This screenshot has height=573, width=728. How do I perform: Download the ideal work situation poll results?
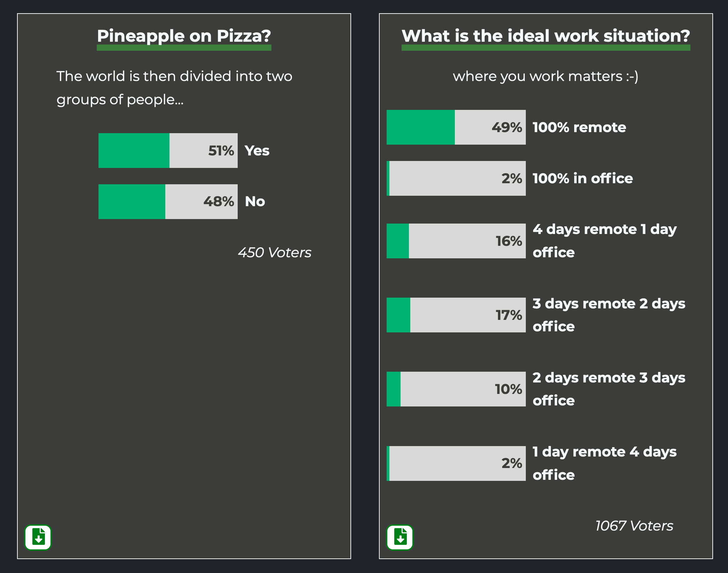400,537
